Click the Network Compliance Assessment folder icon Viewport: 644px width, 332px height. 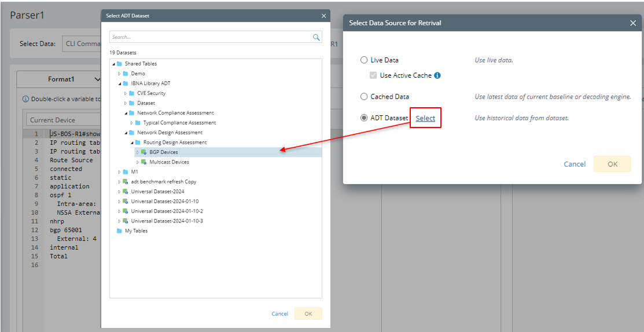(131, 113)
